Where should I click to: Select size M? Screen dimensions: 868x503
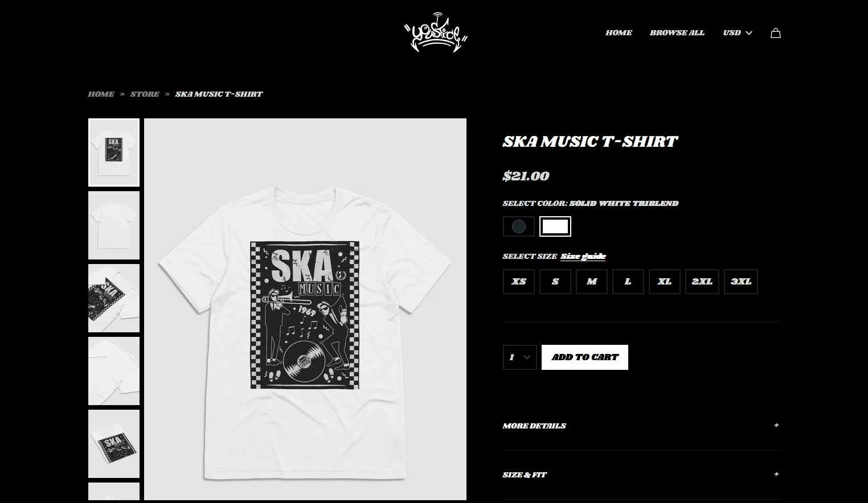(x=592, y=282)
